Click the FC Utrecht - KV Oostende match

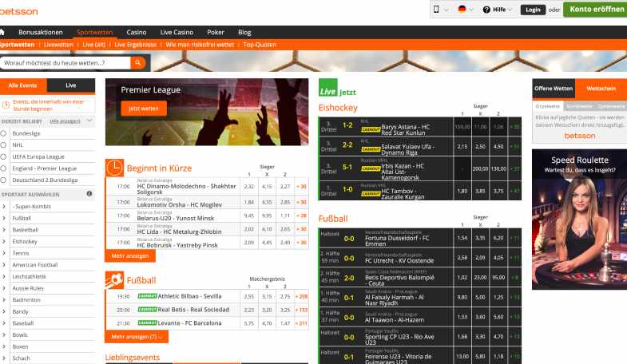click(399, 260)
